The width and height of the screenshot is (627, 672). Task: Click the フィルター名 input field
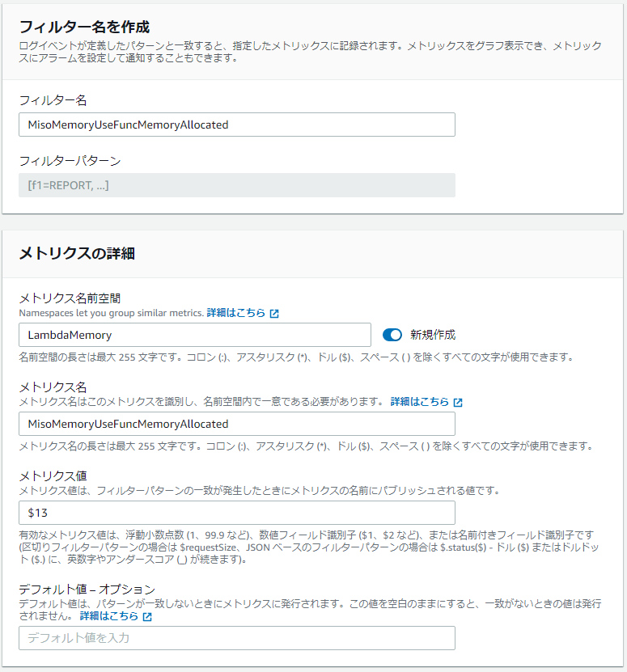[236, 125]
